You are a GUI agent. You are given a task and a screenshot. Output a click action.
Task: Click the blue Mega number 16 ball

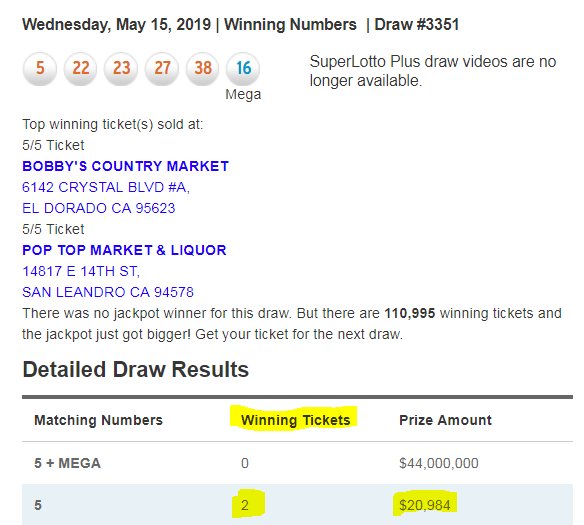click(243, 69)
